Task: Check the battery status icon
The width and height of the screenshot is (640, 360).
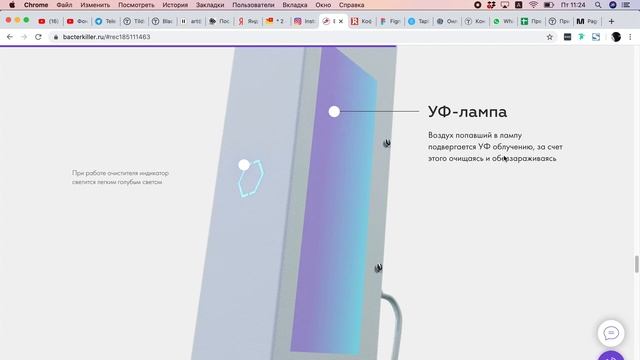Action: [549, 5]
